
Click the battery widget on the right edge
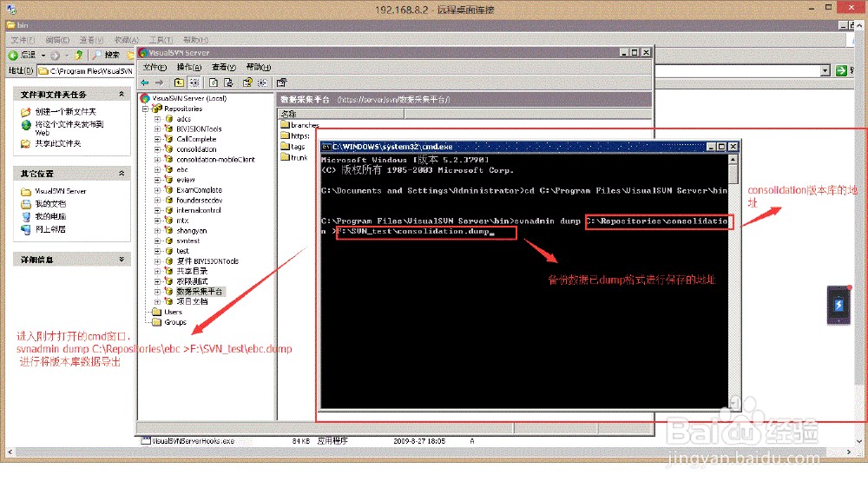pyautogui.click(x=838, y=305)
